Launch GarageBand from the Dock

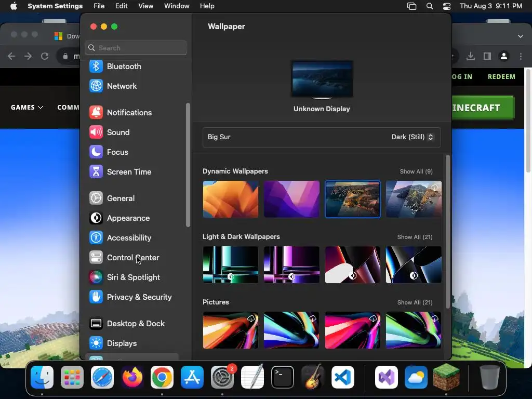(x=312, y=377)
